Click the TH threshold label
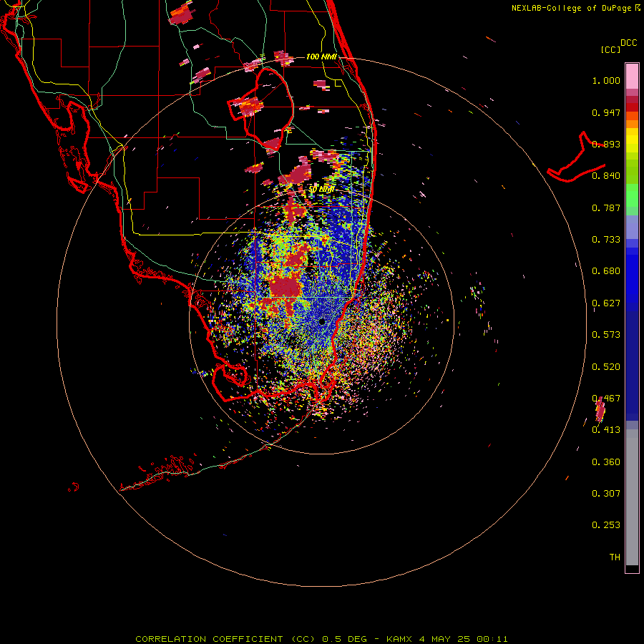The width and height of the screenshot is (644, 644). coord(615,557)
